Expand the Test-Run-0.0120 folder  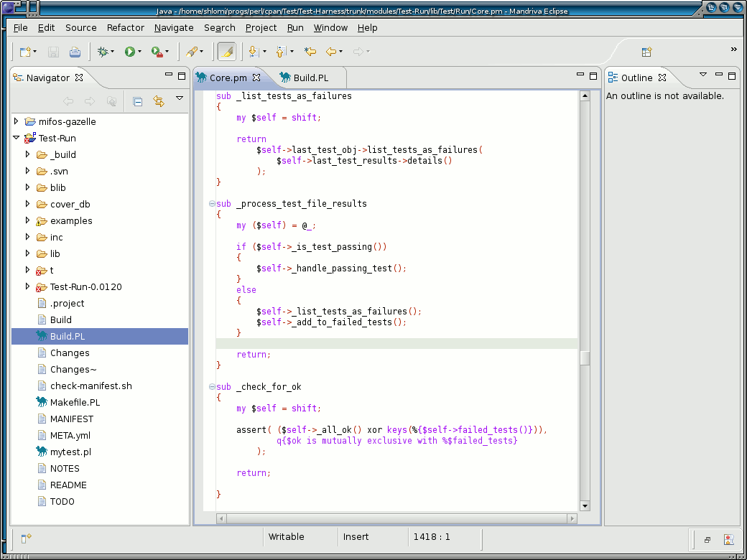pos(29,286)
